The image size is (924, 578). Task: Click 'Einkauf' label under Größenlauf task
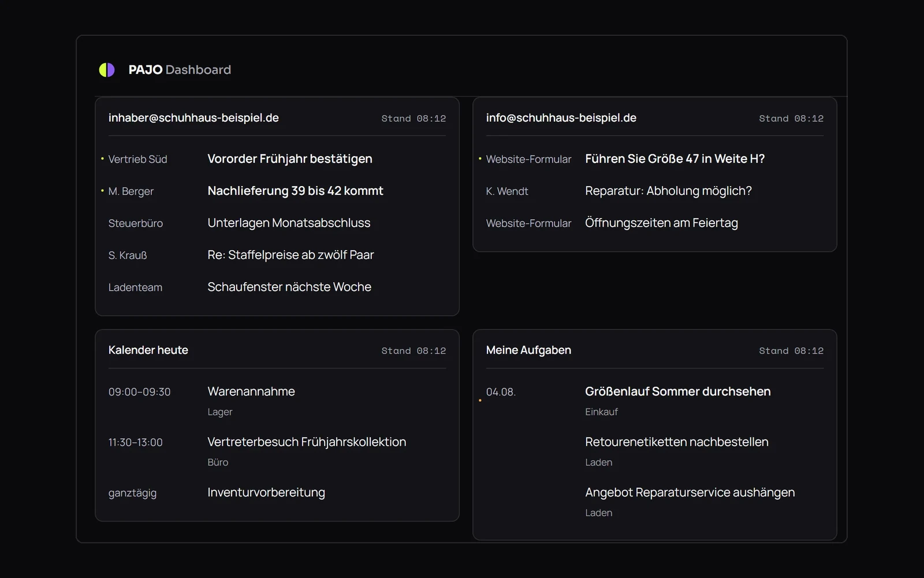click(601, 412)
